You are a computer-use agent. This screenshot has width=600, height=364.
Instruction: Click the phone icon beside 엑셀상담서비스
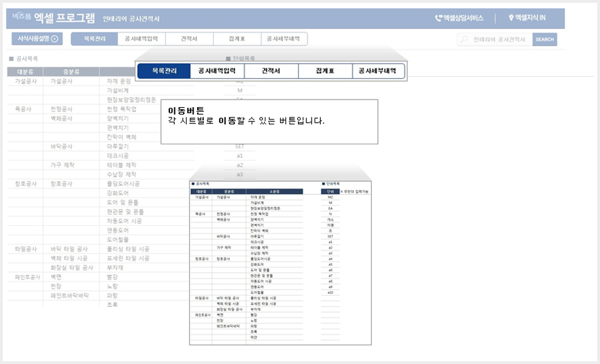coord(438,18)
